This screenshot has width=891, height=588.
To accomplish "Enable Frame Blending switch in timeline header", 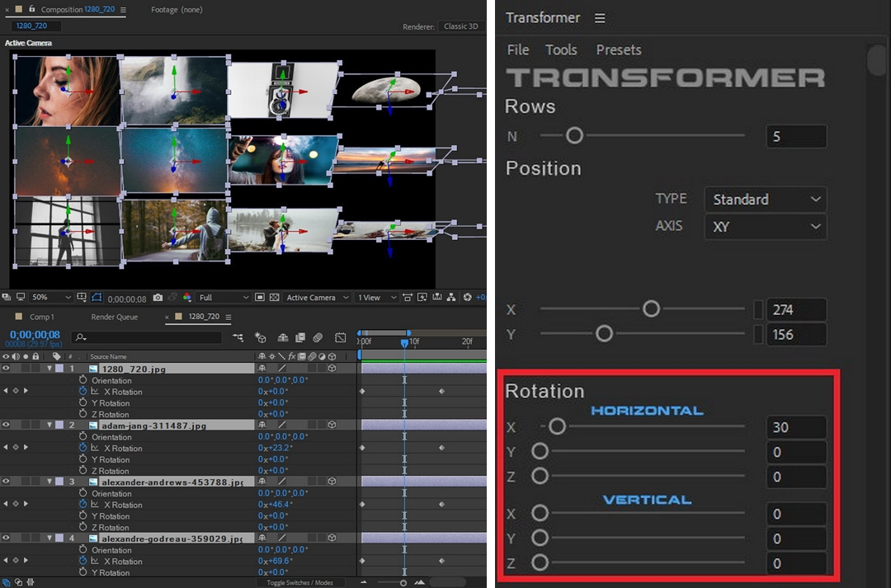I will click(300, 337).
